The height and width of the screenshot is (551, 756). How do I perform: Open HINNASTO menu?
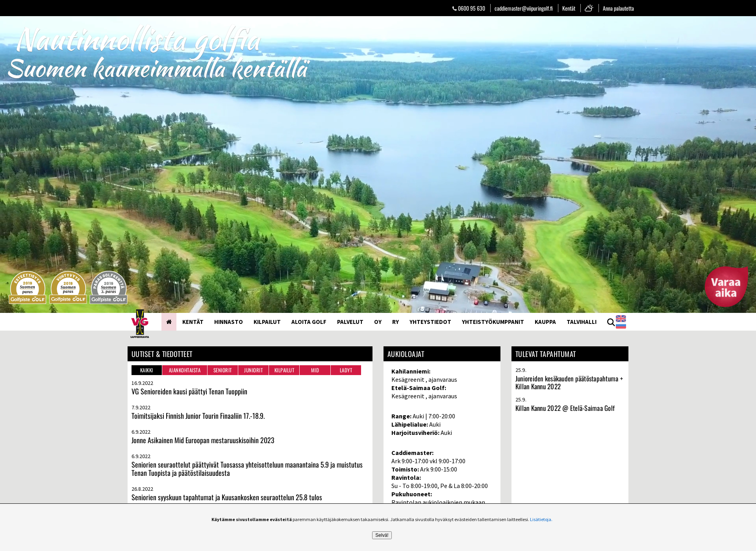pyautogui.click(x=228, y=322)
